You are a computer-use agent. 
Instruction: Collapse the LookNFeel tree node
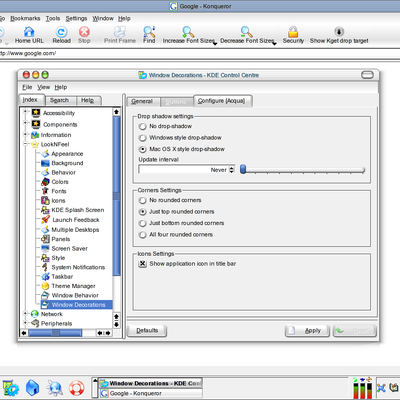coord(25,144)
